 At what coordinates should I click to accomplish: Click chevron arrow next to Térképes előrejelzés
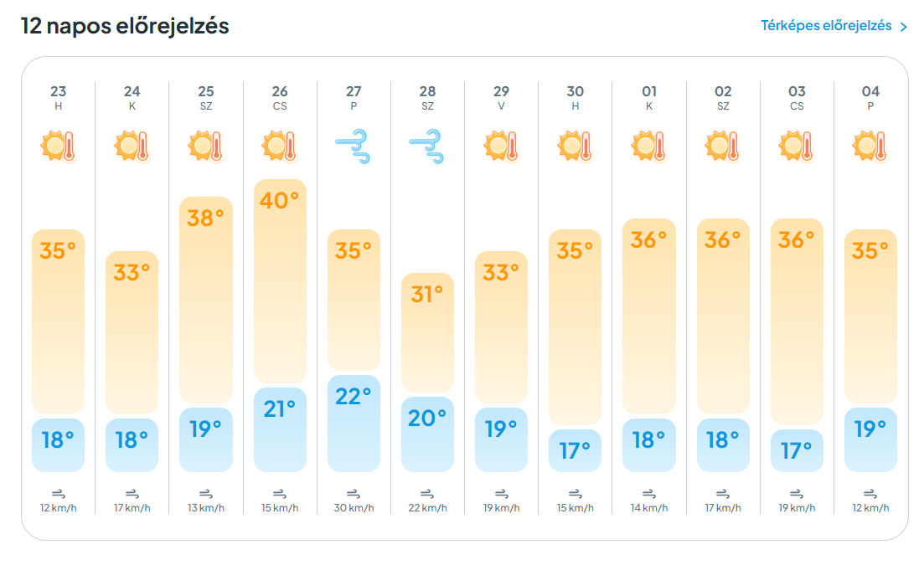904,27
